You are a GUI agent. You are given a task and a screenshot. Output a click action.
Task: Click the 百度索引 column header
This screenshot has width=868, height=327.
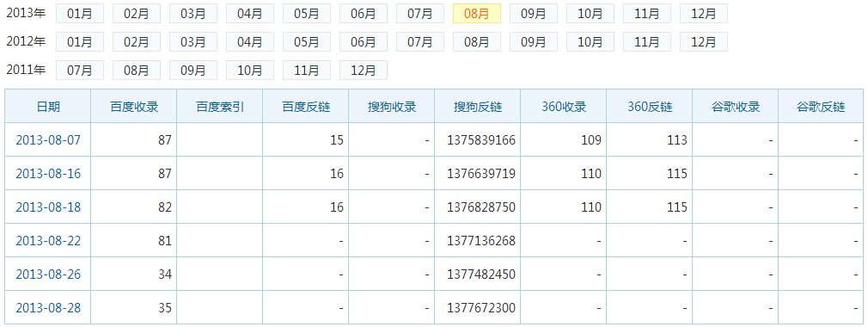coord(220,107)
